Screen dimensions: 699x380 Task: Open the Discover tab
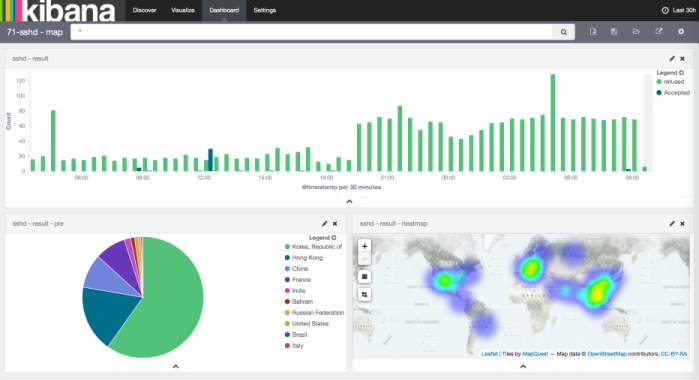144,10
